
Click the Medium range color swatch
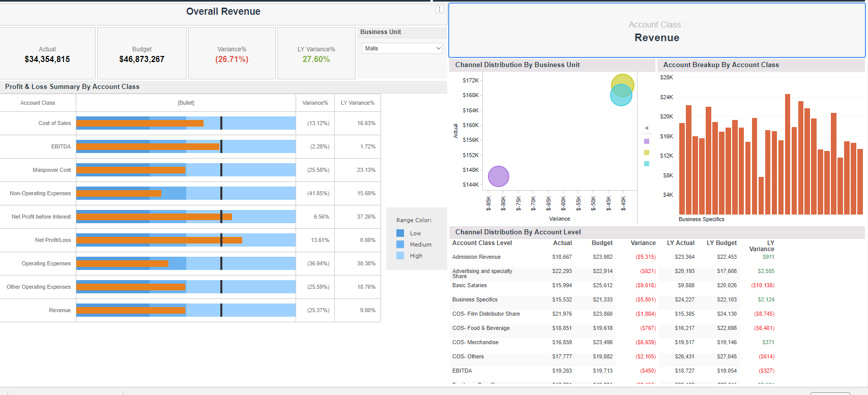tap(400, 245)
